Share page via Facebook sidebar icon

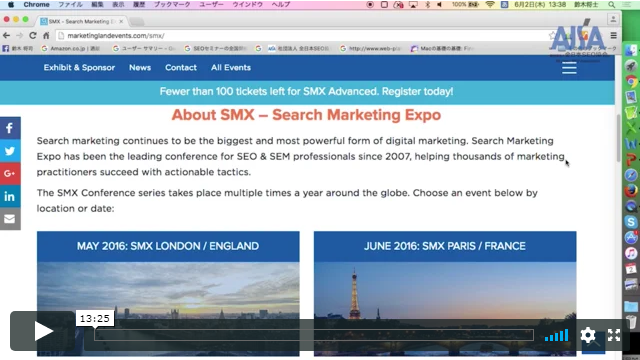pos(10,128)
